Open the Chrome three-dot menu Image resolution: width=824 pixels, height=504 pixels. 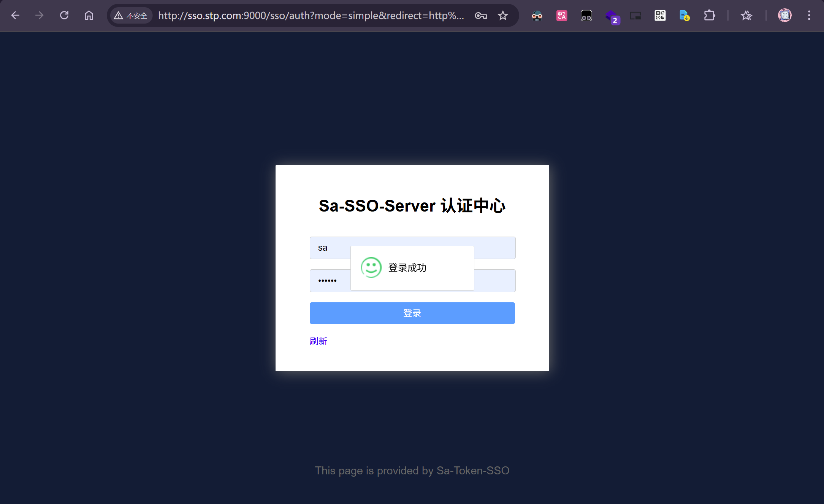coord(809,16)
